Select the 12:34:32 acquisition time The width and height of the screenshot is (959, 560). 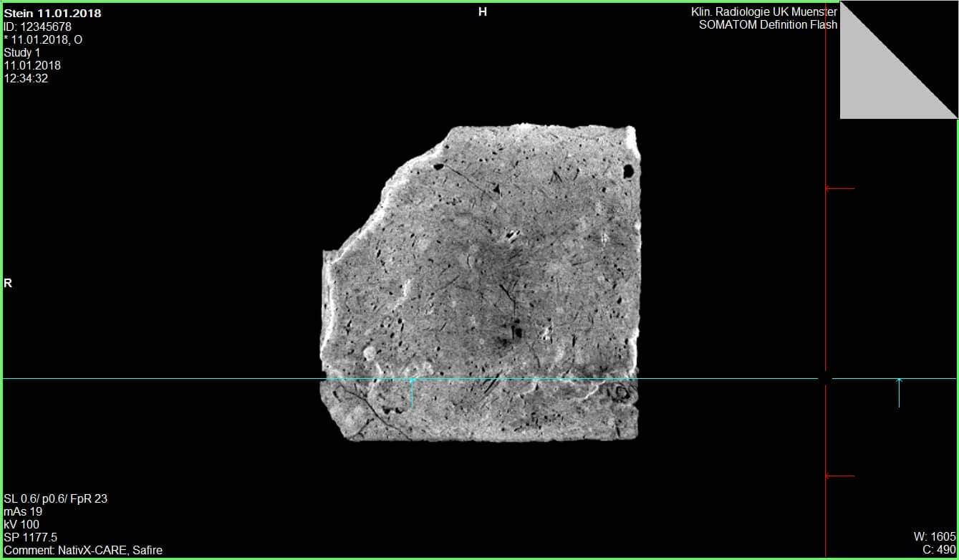coord(26,79)
